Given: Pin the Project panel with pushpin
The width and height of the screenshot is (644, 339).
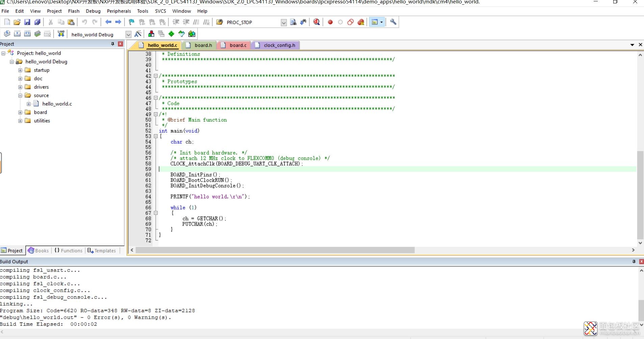Looking at the screenshot, I should [113, 44].
